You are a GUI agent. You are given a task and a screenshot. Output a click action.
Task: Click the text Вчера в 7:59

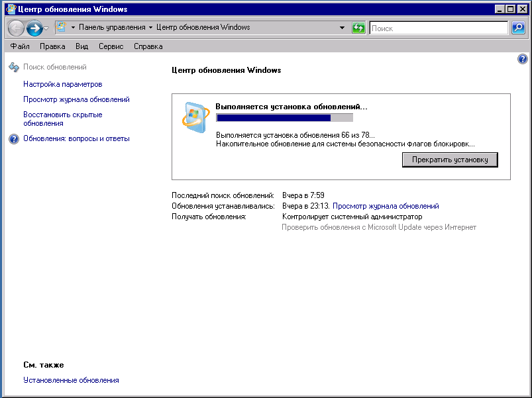pos(303,195)
